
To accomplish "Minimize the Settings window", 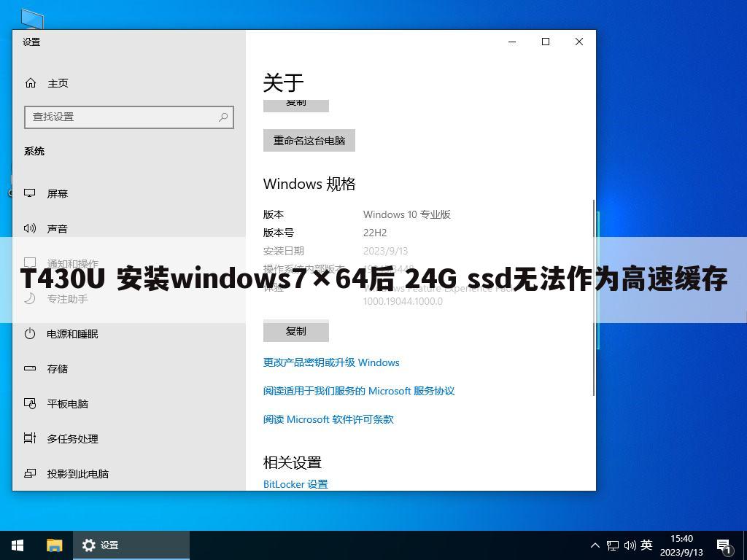I will [x=512, y=42].
